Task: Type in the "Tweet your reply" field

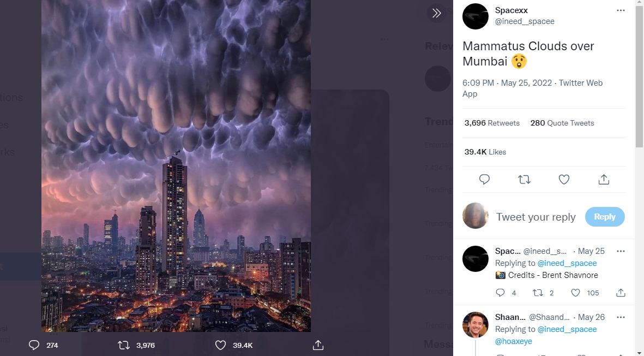Action: click(x=535, y=217)
